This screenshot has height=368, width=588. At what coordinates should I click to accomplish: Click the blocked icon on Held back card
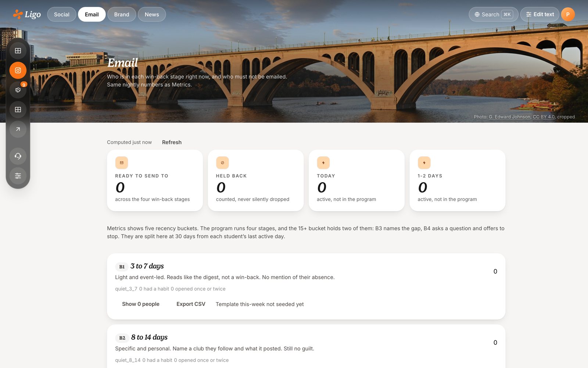[222, 163]
